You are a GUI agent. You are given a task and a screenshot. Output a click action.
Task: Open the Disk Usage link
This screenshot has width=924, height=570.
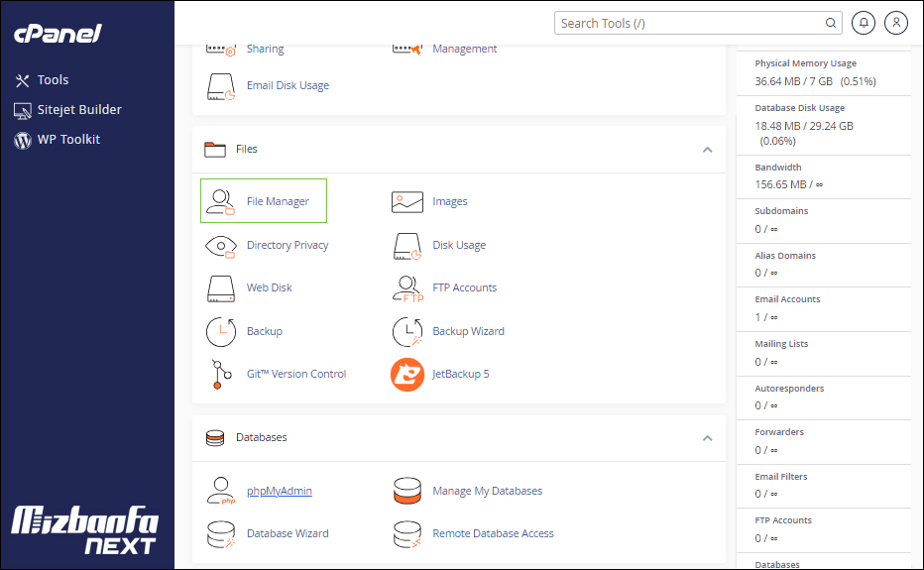pos(459,245)
